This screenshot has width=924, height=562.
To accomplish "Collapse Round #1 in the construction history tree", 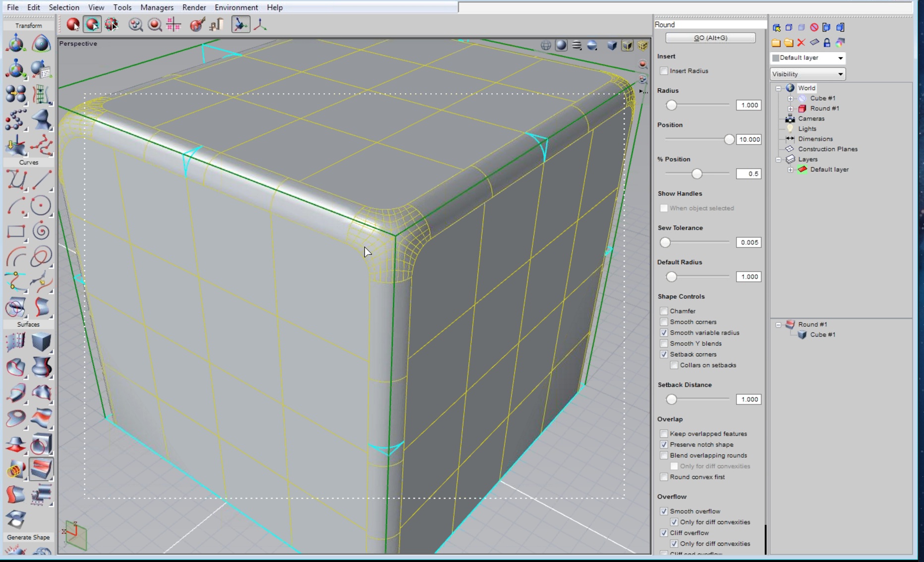I will (x=778, y=325).
